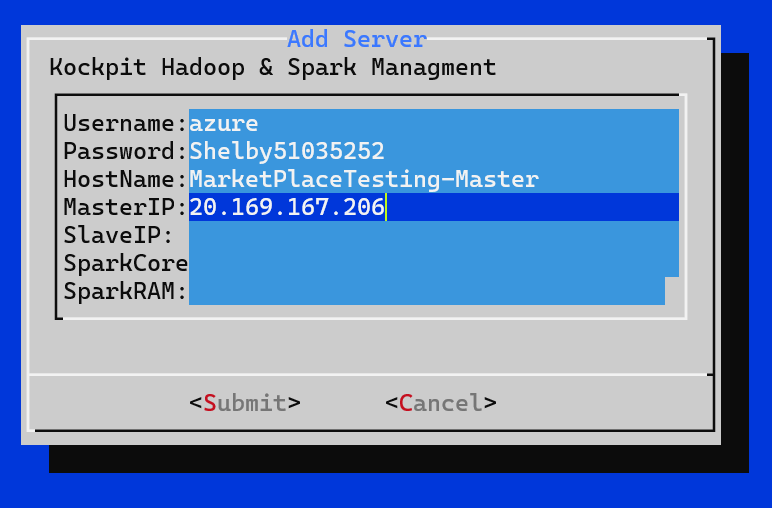This screenshot has width=772, height=508.
Task: Click the MasterIP value 20.169.167.206
Action: pos(287,207)
